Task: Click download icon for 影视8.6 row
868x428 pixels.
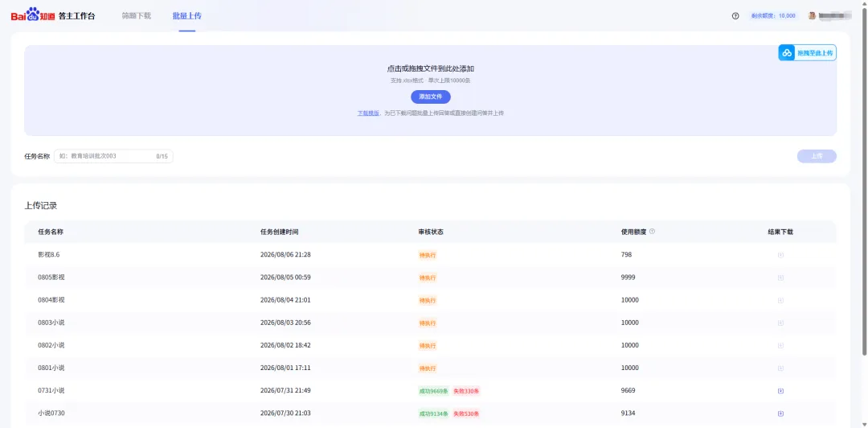Action: pyautogui.click(x=780, y=255)
